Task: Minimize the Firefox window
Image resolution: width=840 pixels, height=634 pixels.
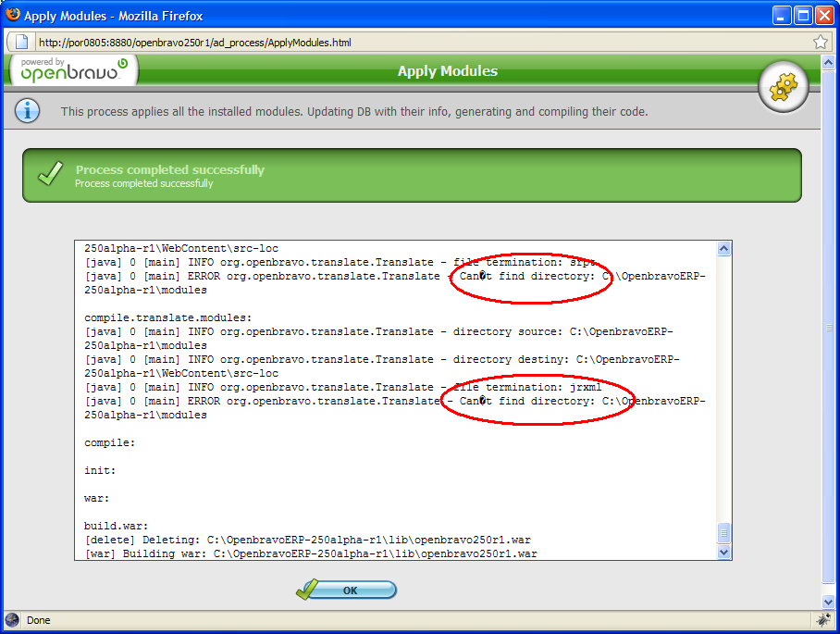Action: pyautogui.click(x=782, y=15)
